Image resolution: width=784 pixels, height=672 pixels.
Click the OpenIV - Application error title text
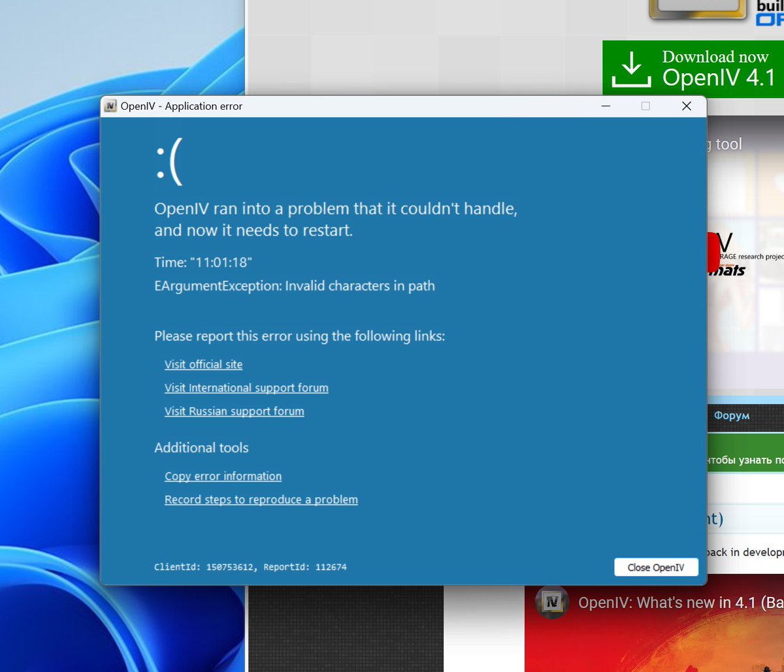pos(182,106)
